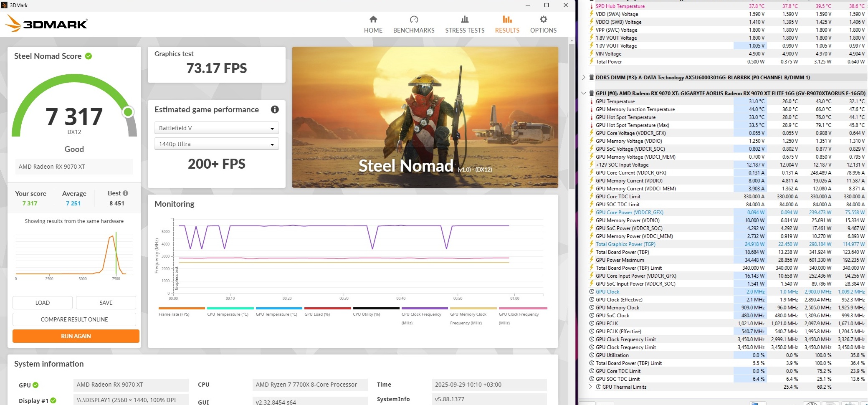The image size is (868, 405).
Task: Click the AMD Ryzen 7 7700X 8-Core Processor field
Action: point(310,385)
